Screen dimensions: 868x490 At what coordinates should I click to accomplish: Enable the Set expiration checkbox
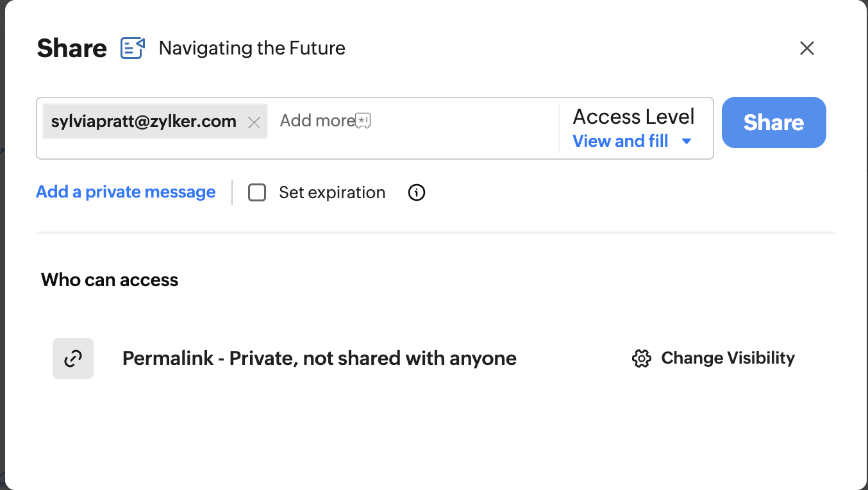(x=257, y=192)
